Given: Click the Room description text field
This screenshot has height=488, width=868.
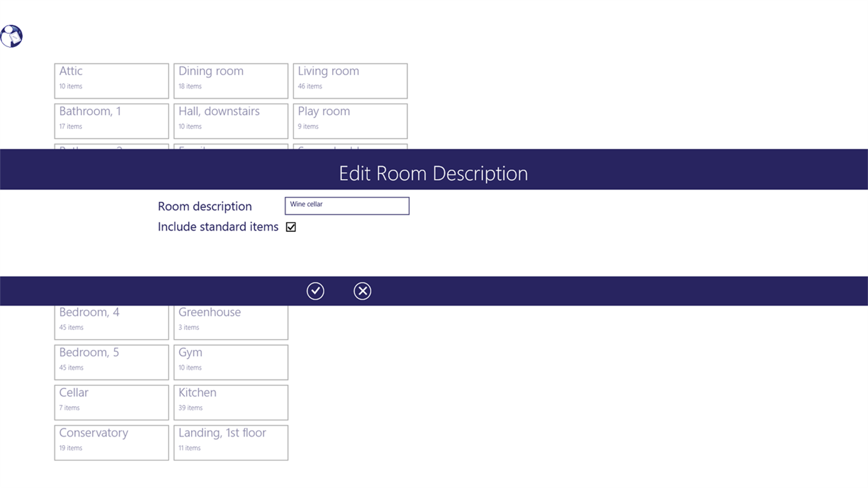Looking at the screenshot, I should click(x=347, y=205).
